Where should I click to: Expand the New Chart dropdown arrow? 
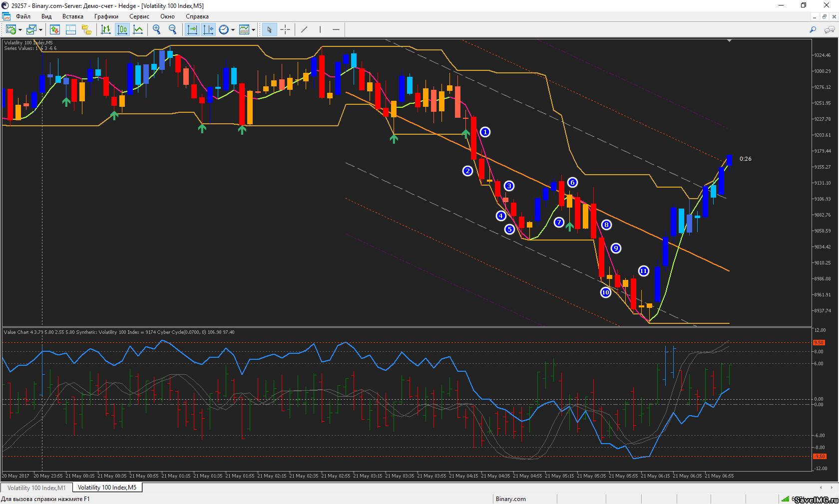point(20,30)
